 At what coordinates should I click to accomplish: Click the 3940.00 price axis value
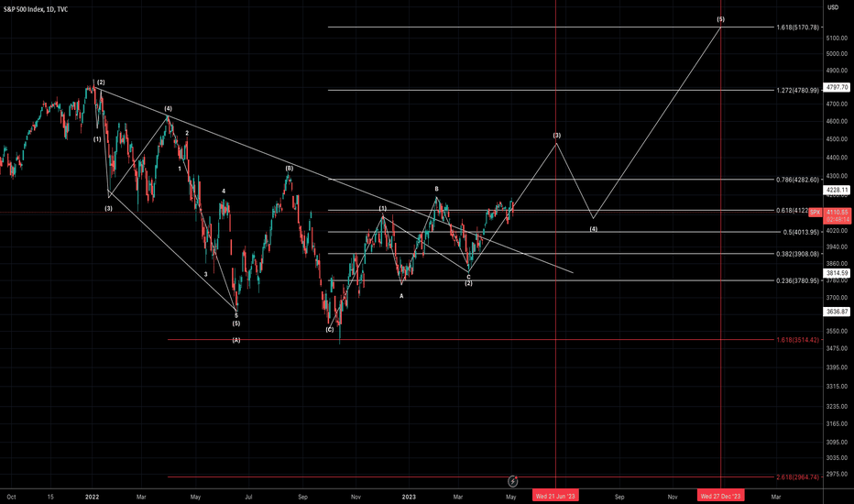click(837, 247)
